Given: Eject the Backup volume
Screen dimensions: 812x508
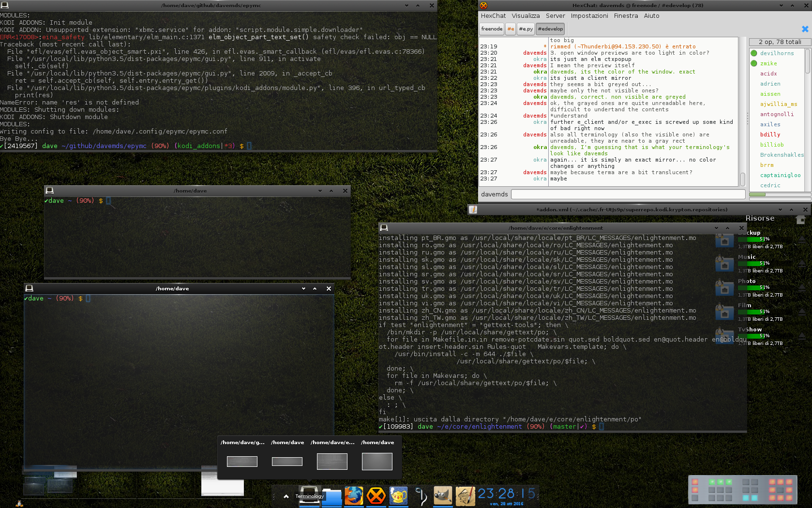Looking at the screenshot, I should tap(802, 239).
